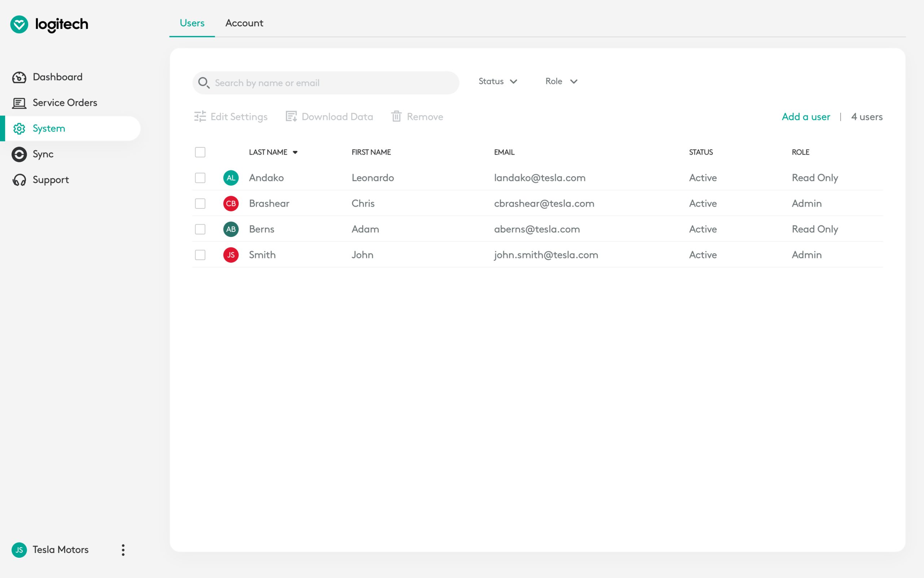The height and width of the screenshot is (578, 924).
Task: Click the CB avatar for Brashear
Action: [x=231, y=203]
